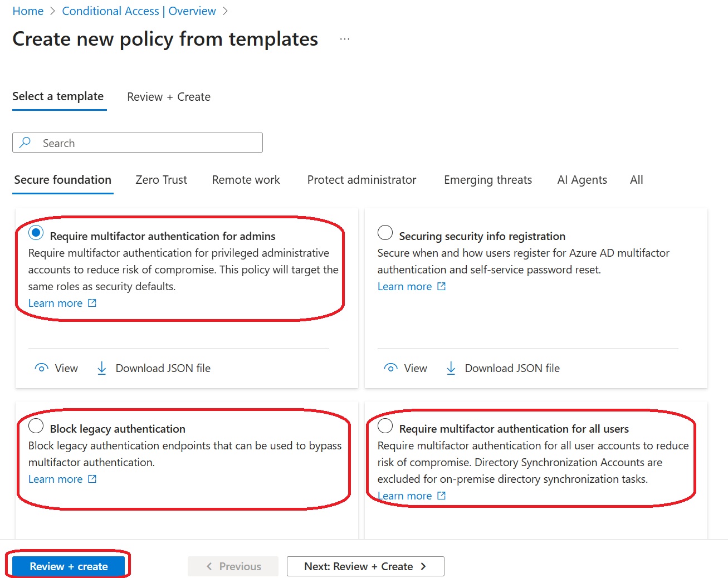Click eye View icon for admins MFA template
The height and width of the screenshot is (578, 728).
[x=42, y=368]
